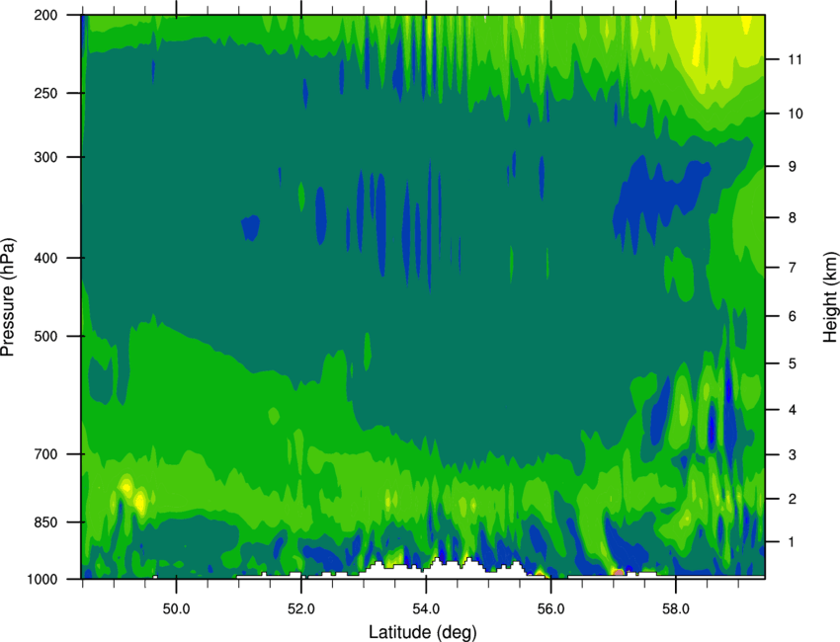Click the 'Height (km)' axis title
This screenshot has height=642, width=840.
click(x=830, y=296)
